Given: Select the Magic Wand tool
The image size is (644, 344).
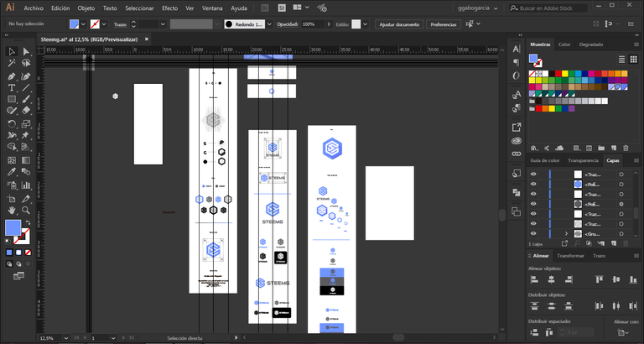Looking at the screenshot, I should click(x=12, y=63).
